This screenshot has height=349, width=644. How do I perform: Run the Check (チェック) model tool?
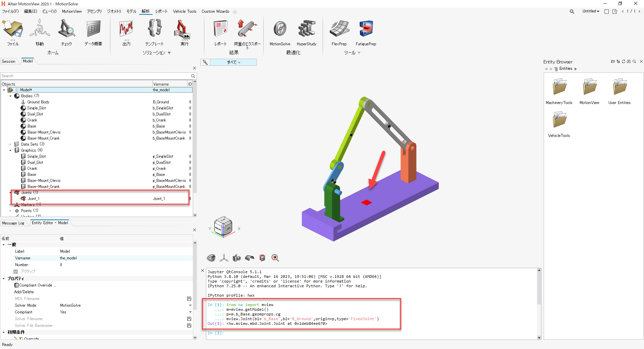(x=66, y=29)
